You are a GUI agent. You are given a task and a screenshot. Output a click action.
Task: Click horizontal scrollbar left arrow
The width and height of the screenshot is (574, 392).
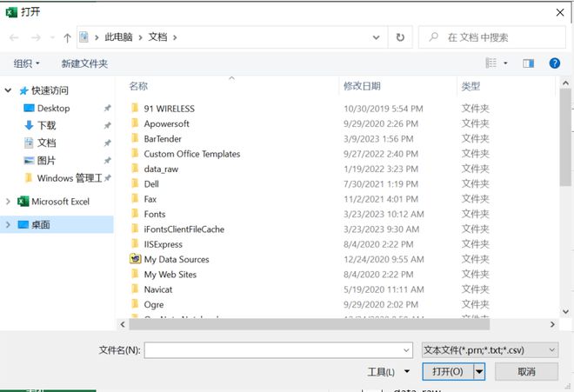(x=123, y=324)
